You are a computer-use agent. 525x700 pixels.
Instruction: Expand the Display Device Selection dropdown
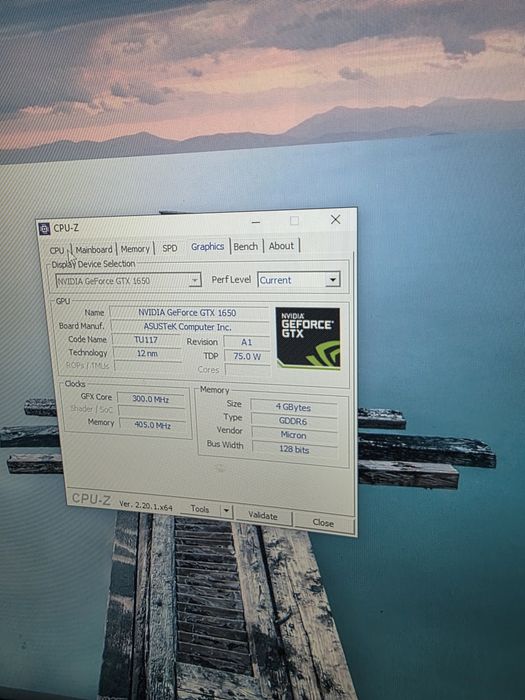tap(195, 280)
